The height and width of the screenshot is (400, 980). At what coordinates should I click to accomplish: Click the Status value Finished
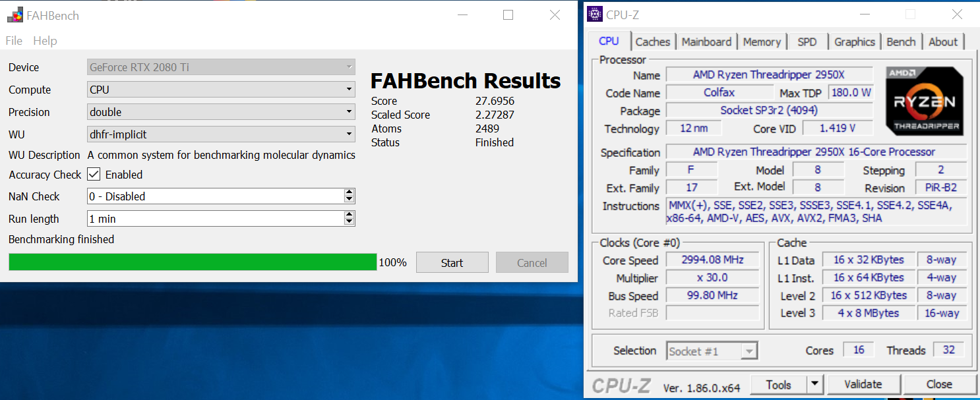pyautogui.click(x=495, y=142)
